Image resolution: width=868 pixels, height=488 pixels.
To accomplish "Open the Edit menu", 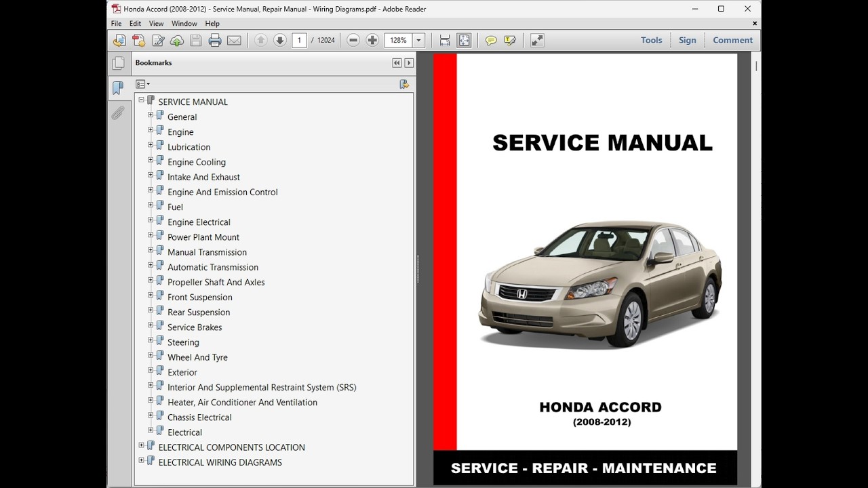I will click(x=136, y=23).
